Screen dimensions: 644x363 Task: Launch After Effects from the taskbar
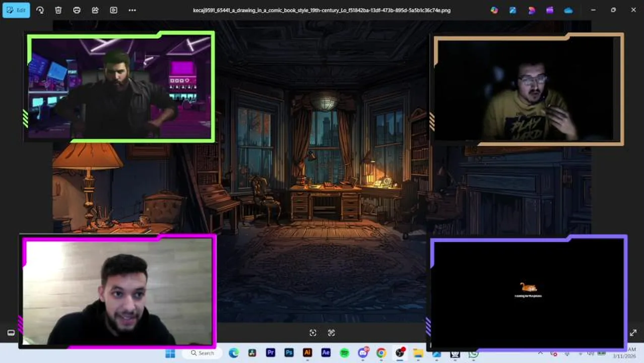pos(326,353)
